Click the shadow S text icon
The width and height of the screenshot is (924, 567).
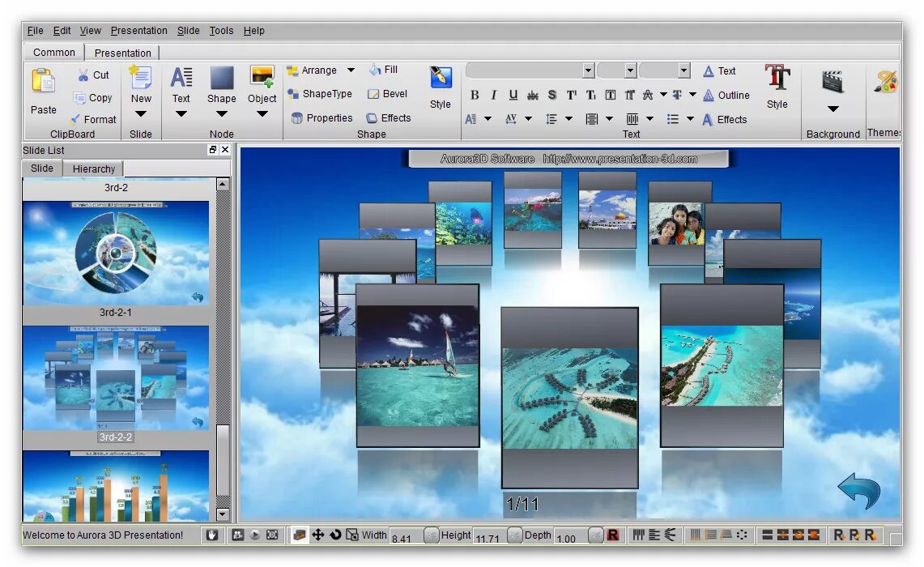coord(552,95)
